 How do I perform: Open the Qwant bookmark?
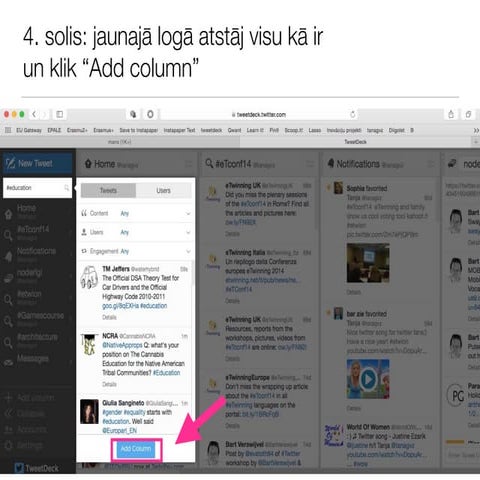[x=234, y=130]
